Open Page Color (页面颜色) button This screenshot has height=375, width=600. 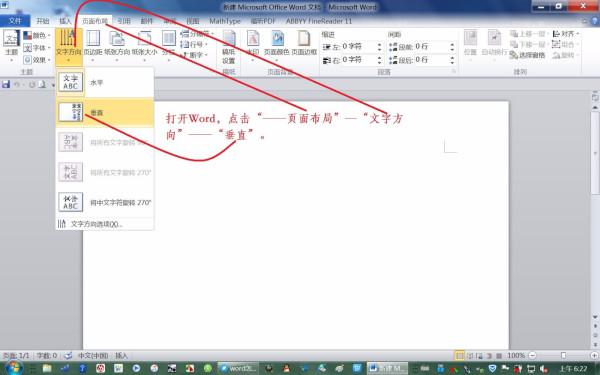pos(276,46)
